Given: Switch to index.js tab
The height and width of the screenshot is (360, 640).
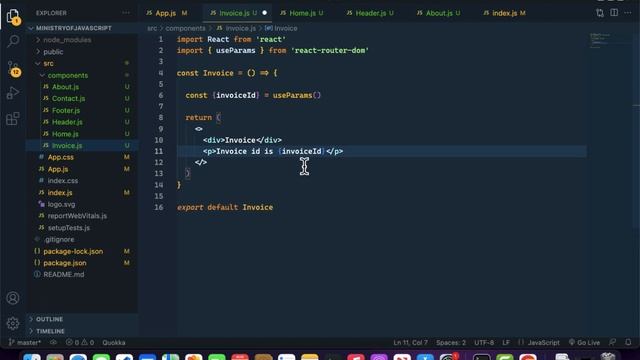Looking at the screenshot, I should (504, 13).
